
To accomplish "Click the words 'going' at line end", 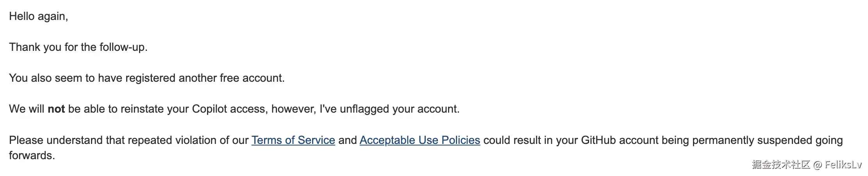I will click(x=829, y=141).
